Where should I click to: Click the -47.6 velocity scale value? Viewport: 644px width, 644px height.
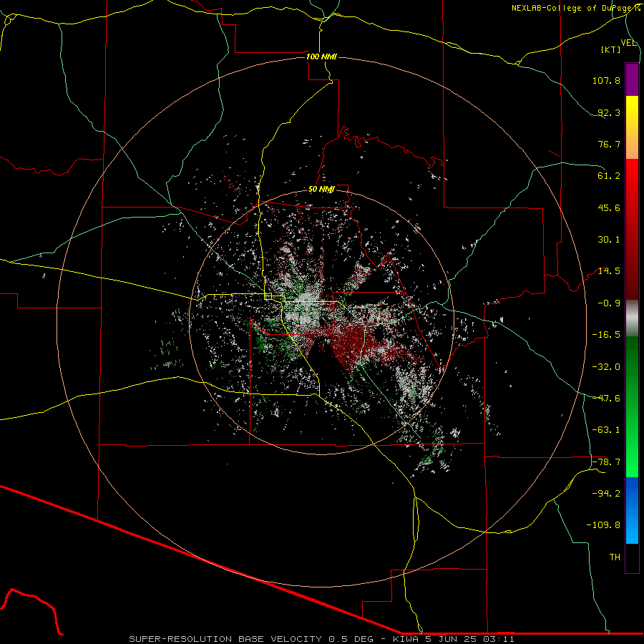[606, 399]
